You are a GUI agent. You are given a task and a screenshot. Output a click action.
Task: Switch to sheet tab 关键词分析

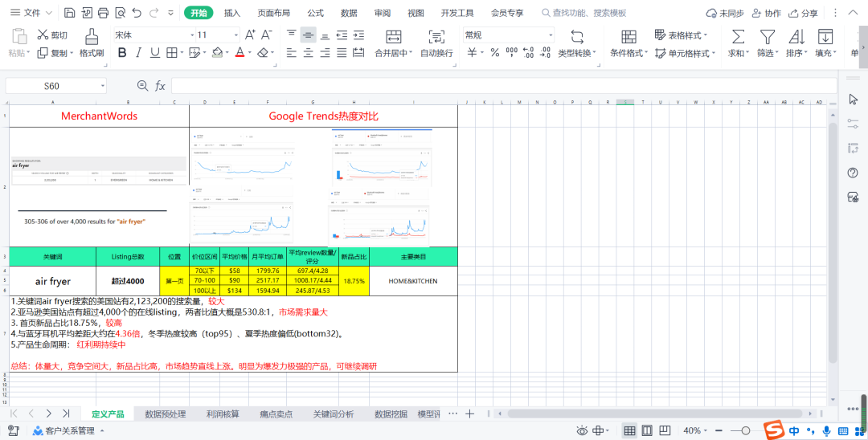334,414
